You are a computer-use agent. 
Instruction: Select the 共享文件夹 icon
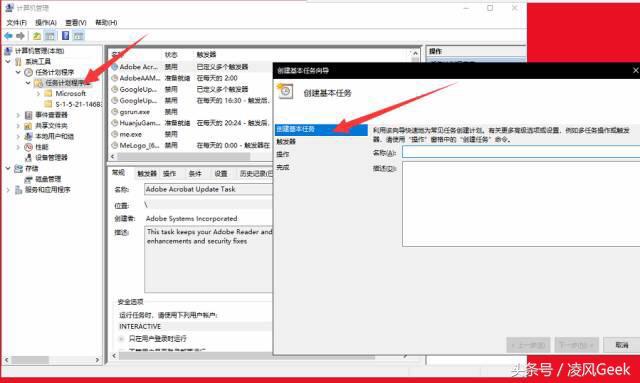[28, 125]
